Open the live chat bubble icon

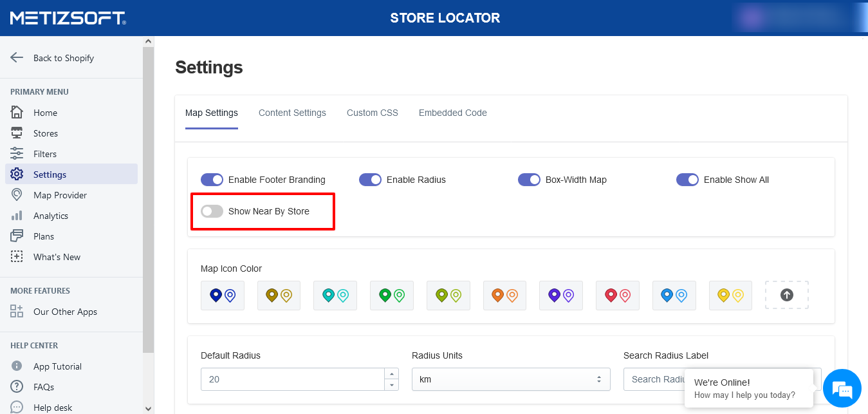[x=842, y=388]
